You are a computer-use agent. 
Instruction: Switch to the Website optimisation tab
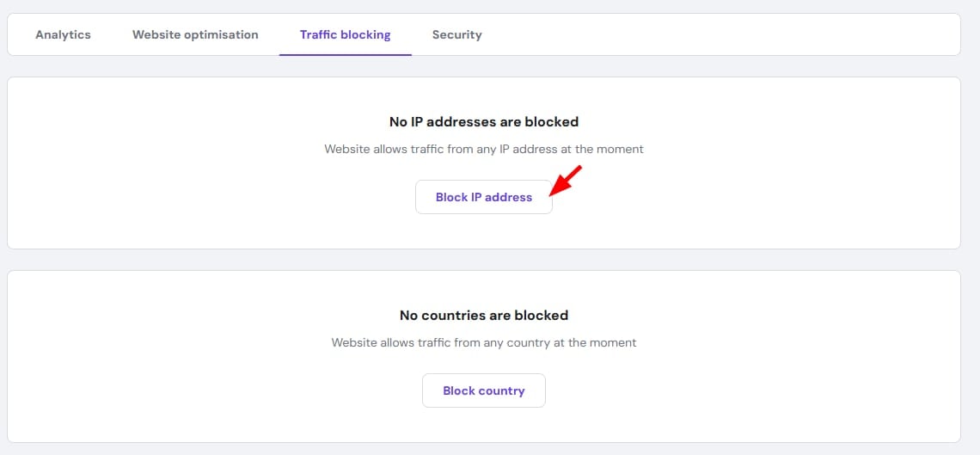tap(195, 35)
